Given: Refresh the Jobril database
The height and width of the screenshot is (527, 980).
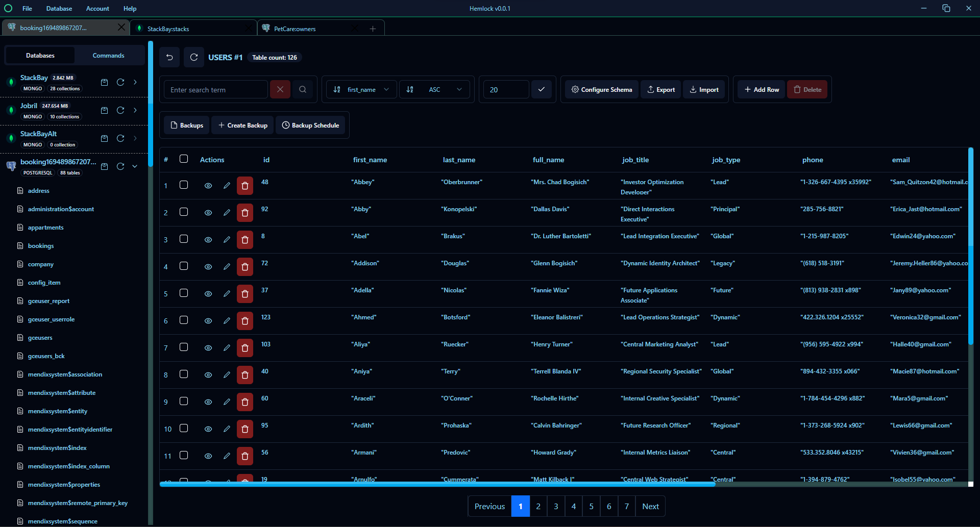Looking at the screenshot, I should [x=120, y=110].
